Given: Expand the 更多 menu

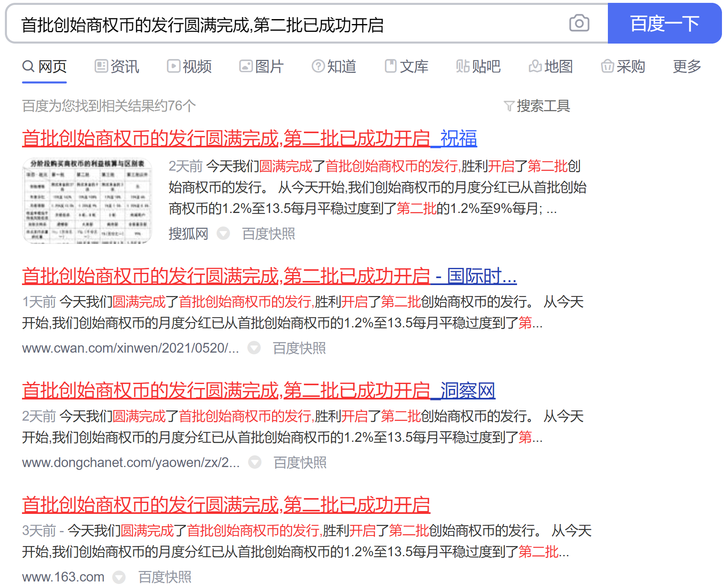Looking at the screenshot, I should pos(687,66).
